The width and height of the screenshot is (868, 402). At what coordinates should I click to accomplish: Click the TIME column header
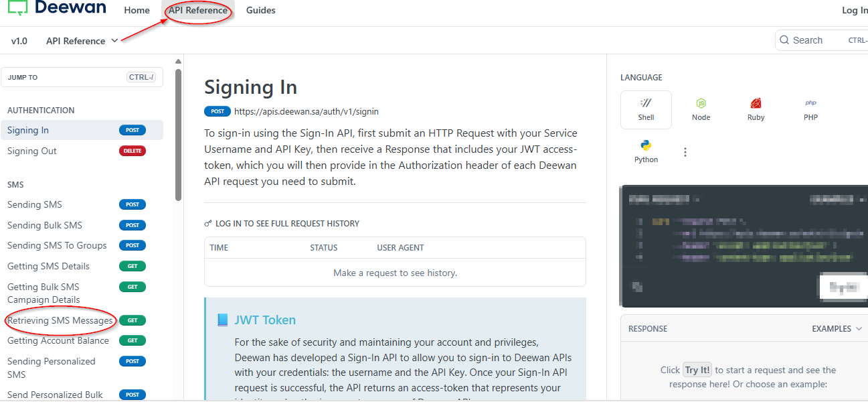219,248
